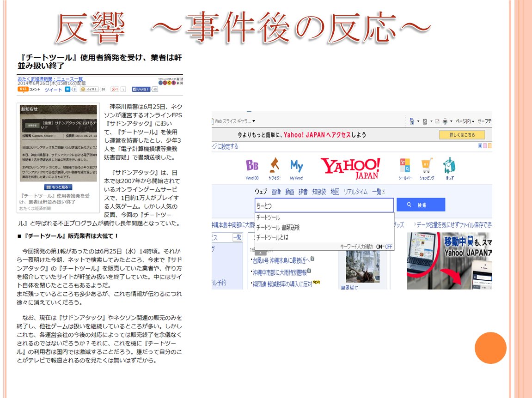Select the 辞書 search tab

tap(303, 192)
